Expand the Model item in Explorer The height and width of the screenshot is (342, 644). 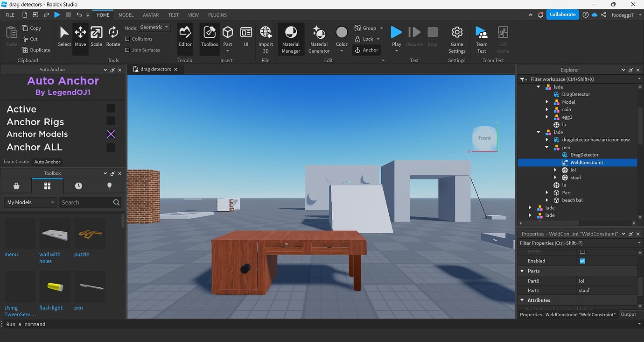pyautogui.click(x=547, y=102)
